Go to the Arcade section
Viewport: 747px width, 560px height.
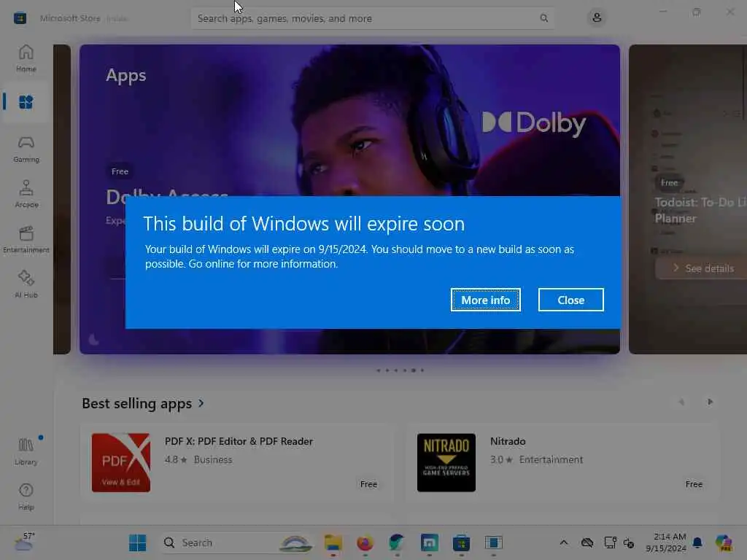click(26, 194)
